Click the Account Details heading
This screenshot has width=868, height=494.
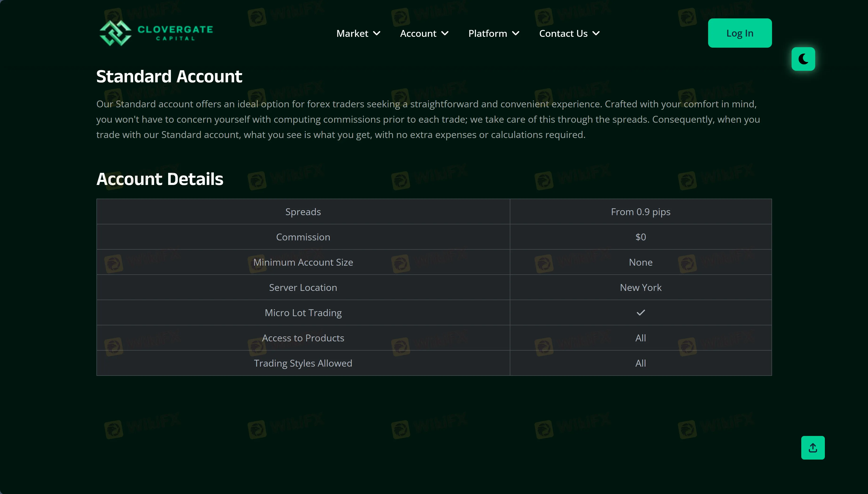click(x=160, y=179)
